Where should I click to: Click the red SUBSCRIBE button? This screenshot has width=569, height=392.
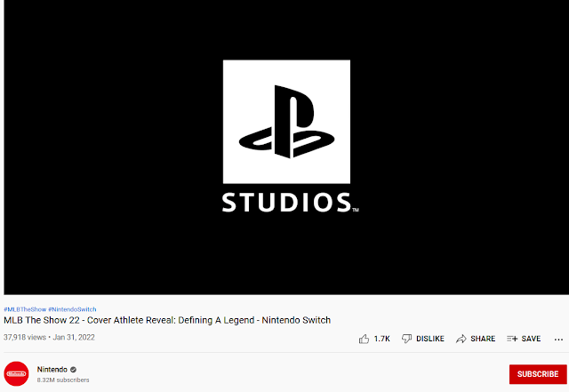coord(538,374)
